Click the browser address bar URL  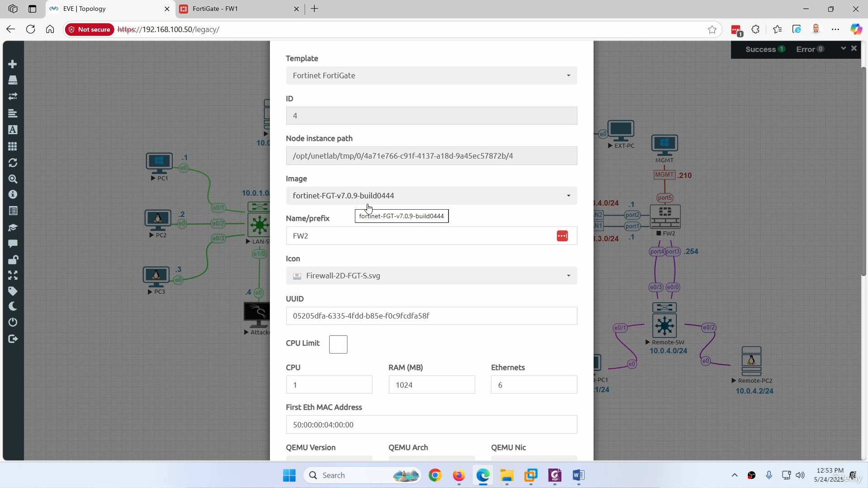click(x=168, y=29)
